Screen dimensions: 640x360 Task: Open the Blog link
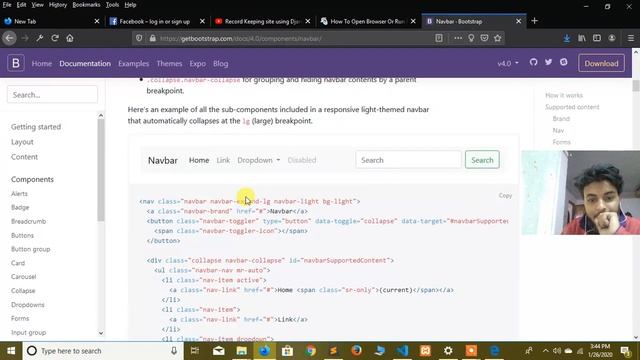click(220, 63)
